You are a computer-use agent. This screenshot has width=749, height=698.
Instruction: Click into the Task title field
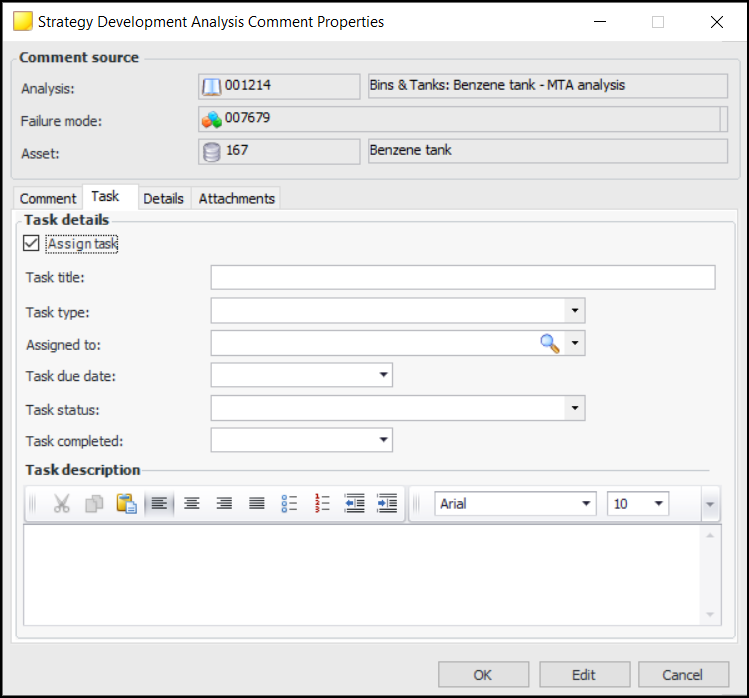(x=462, y=278)
